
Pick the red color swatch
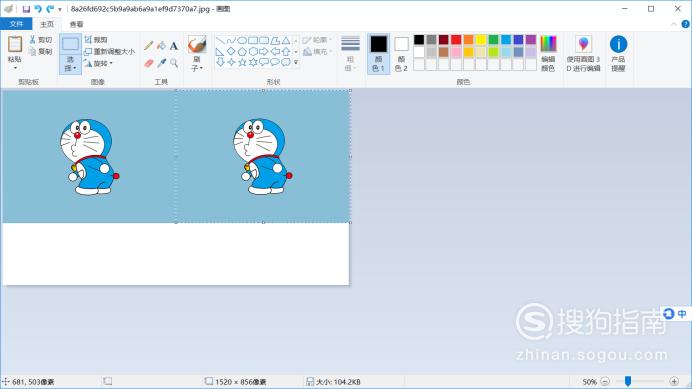coord(456,40)
